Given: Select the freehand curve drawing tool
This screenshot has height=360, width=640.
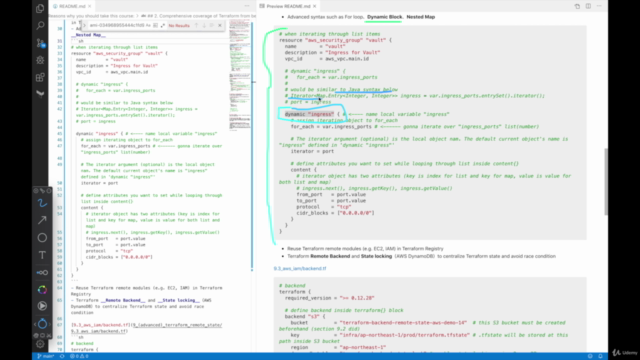Looking at the screenshot, I should click(42, 203).
